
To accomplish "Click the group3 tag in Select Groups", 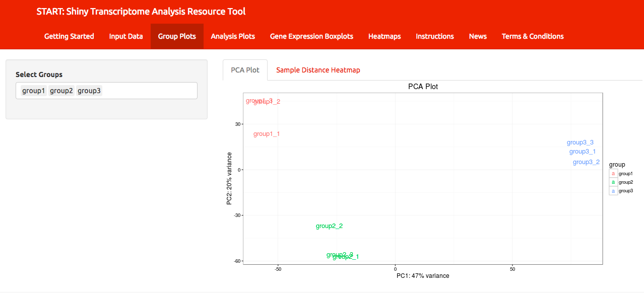I will tap(89, 91).
